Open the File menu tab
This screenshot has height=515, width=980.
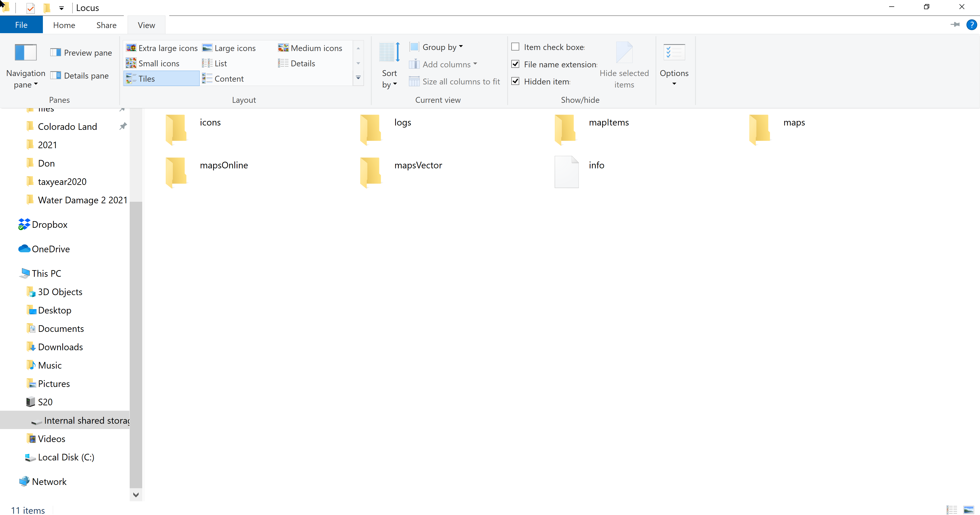coord(21,25)
